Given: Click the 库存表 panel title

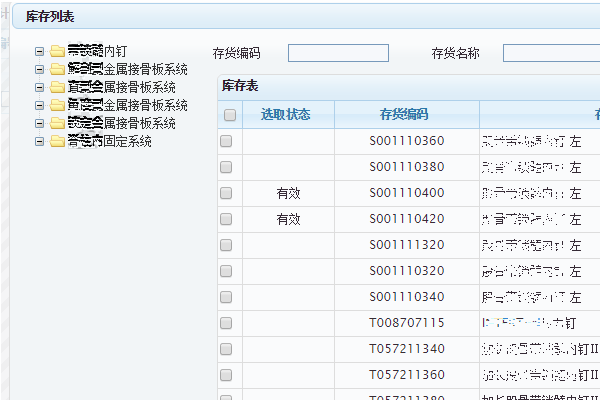Looking at the screenshot, I should [x=240, y=86].
